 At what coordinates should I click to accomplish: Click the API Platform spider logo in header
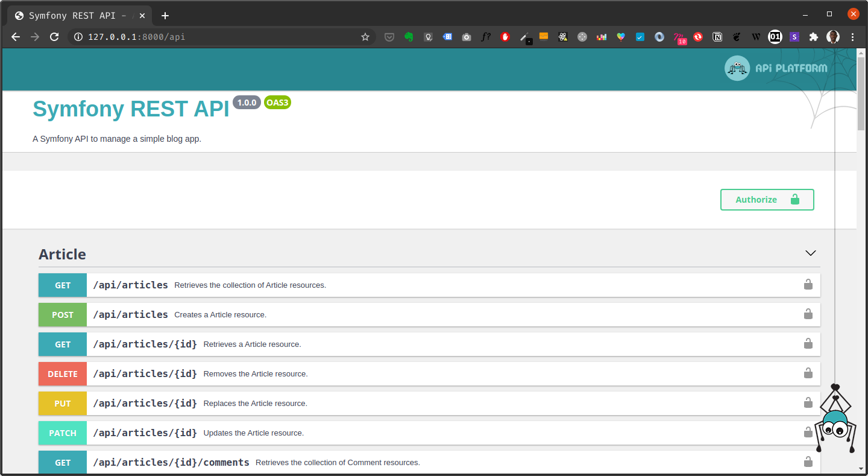pos(737,68)
